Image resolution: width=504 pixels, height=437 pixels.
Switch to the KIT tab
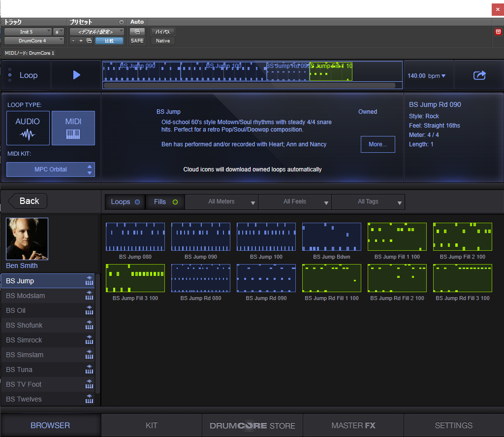pos(152,425)
